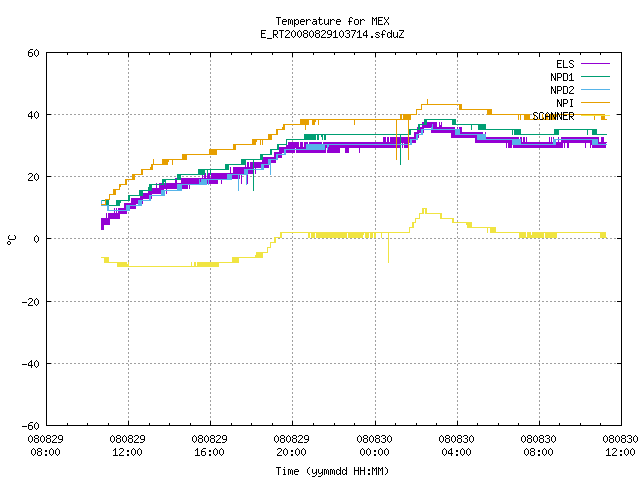
Task: Click the x-axis tick label 080829 08:00
Action: click(46, 446)
